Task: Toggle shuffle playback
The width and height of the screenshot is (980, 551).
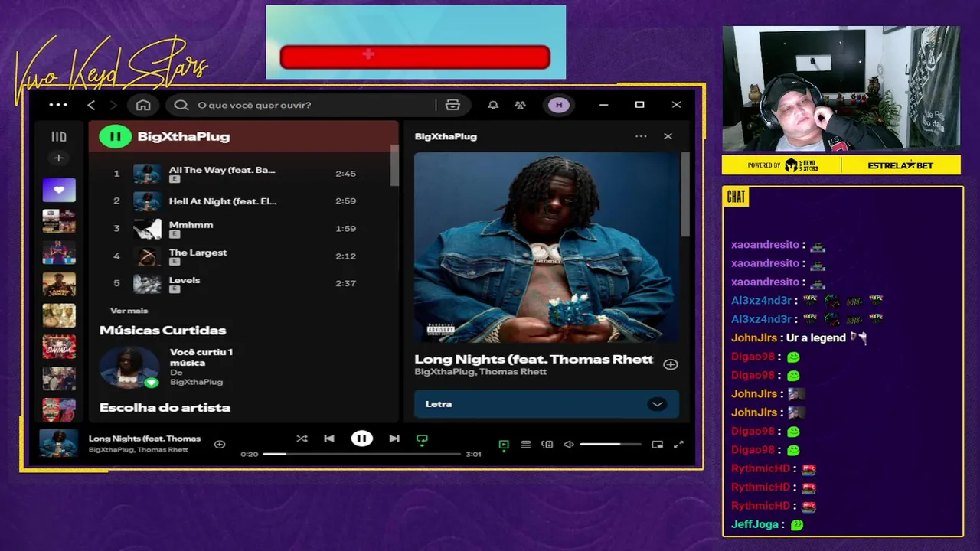Action: (302, 439)
